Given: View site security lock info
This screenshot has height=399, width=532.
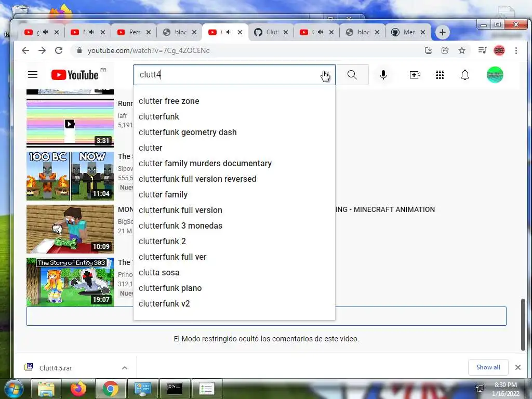Looking at the screenshot, I should pos(79,50).
